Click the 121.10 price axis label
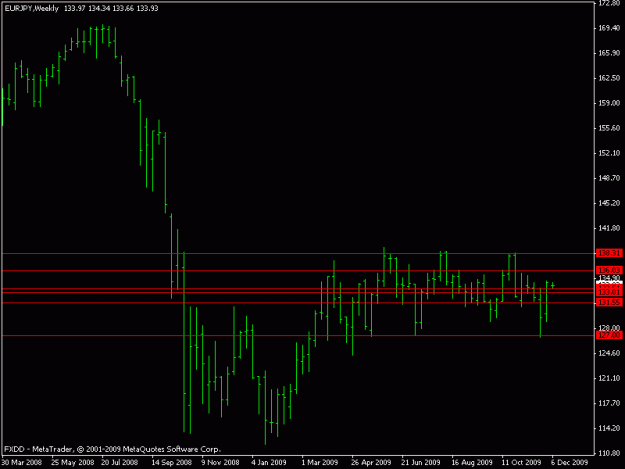 (x=609, y=378)
